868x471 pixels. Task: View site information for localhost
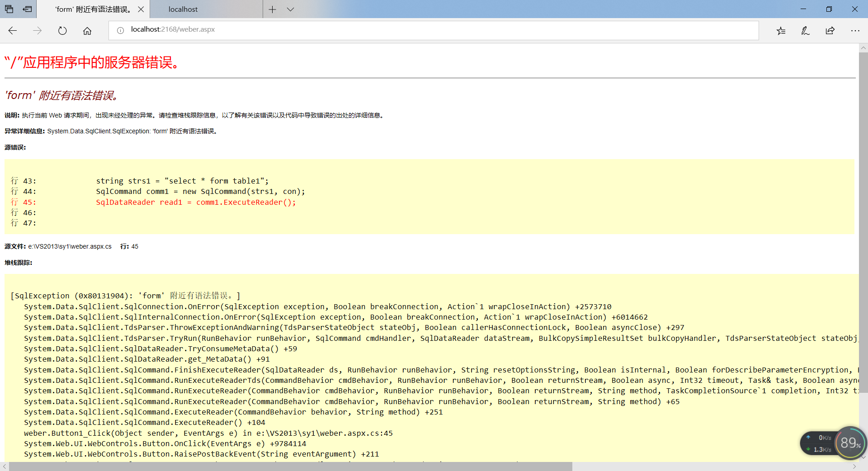[x=120, y=30]
